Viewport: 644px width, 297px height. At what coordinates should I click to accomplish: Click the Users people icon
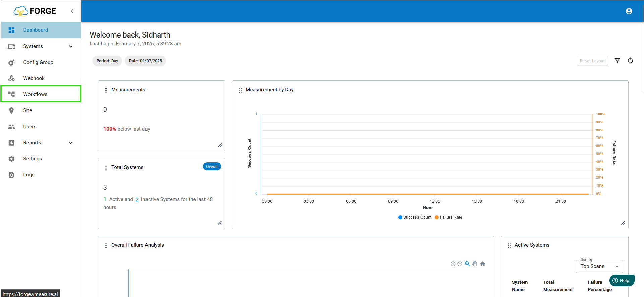tap(11, 127)
